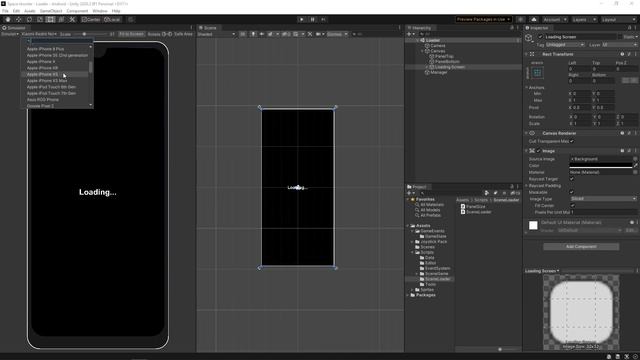The height and width of the screenshot is (360, 640).
Task: Click the Project panel create plus icon
Action: 409,193
